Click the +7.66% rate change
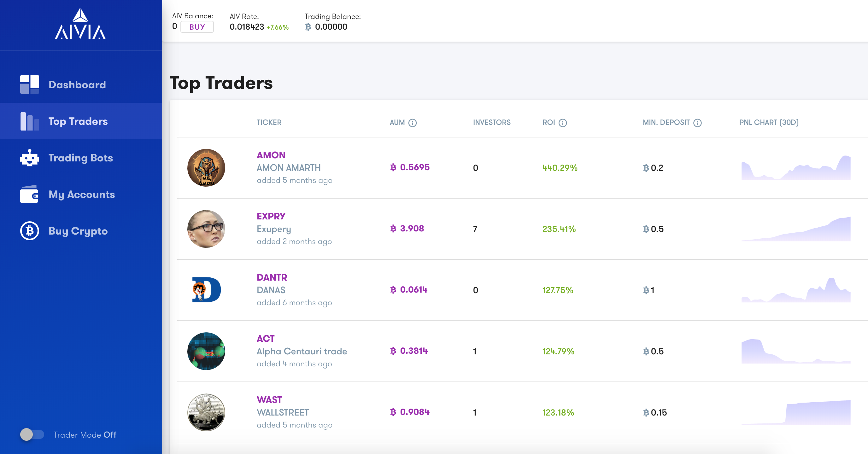This screenshot has height=454, width=868. pyautogui.click(x=278, y=28)
